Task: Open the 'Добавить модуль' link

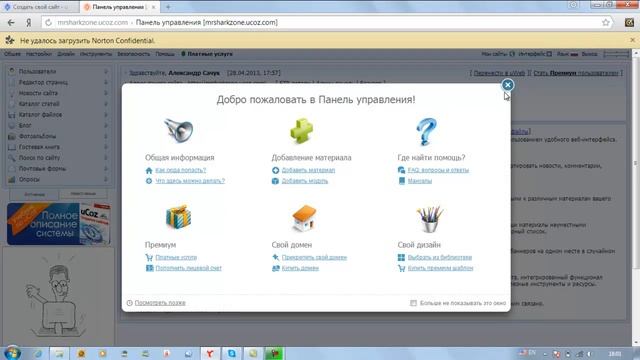Action: click(304, 181)
